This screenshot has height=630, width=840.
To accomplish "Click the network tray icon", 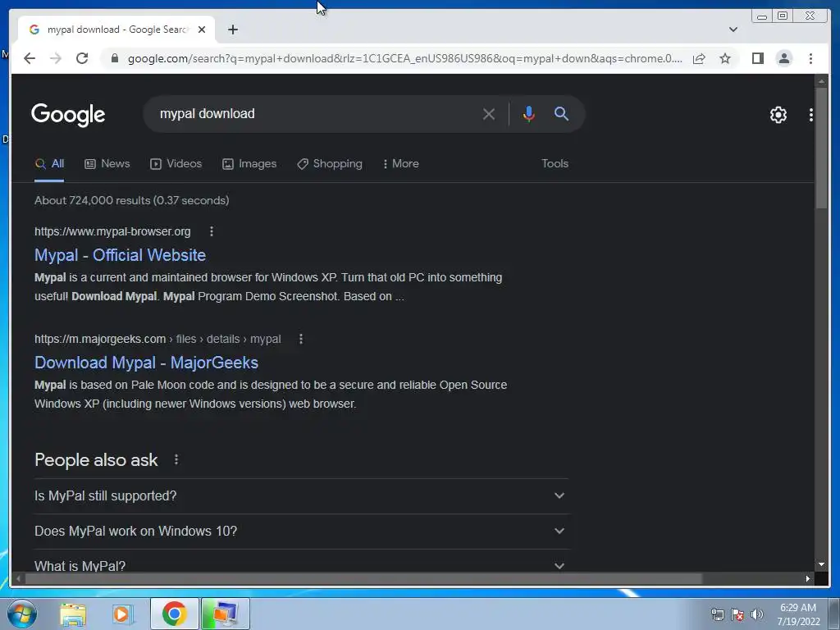I will coord(717,614).
